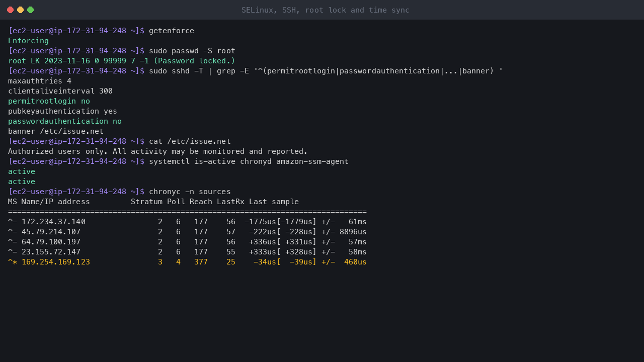644x362 pixels.
Task: Click the 'MS Name/IP address' header row
Action: [153, 202]
